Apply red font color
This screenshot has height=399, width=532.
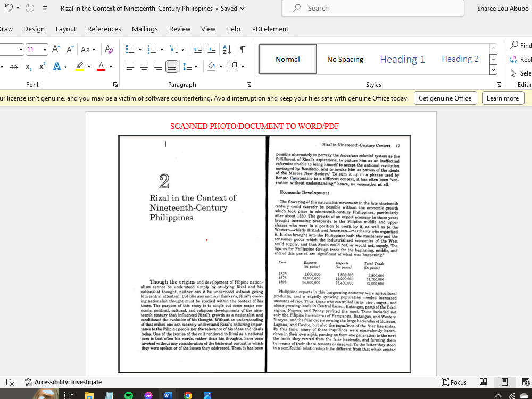(101, 66)
